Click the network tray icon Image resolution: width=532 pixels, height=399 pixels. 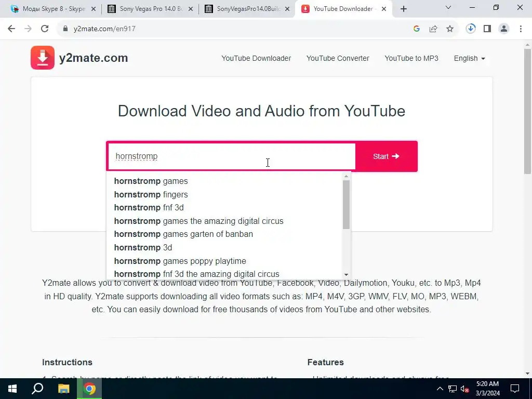click(x=453, y=389)
